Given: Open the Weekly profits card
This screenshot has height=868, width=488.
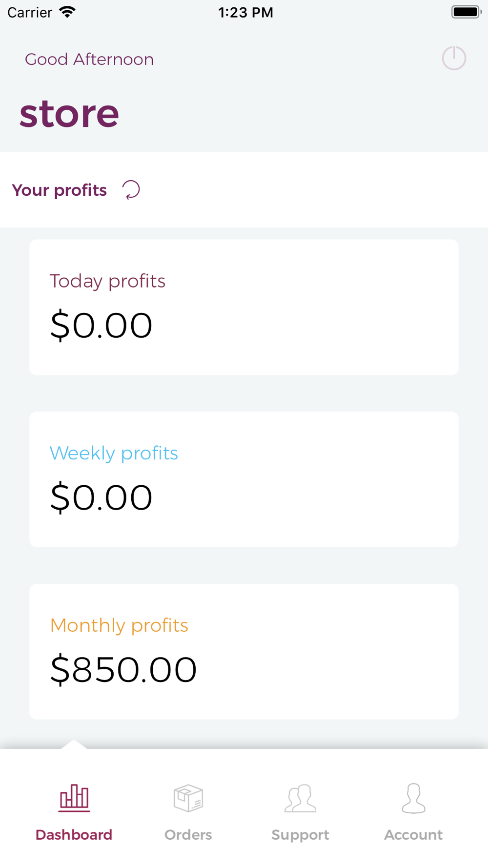Looking at the screenshot, I should tap(244, 479).
